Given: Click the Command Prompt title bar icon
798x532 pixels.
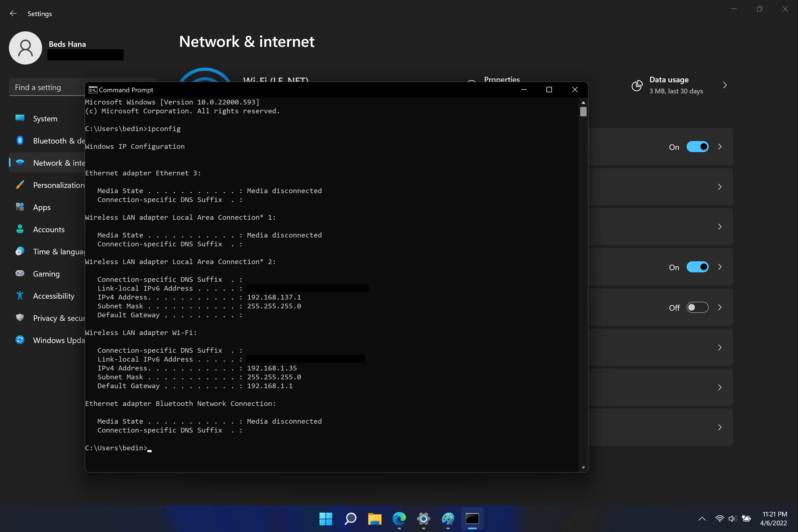Looking at the screenshot, I should [93, 89].
